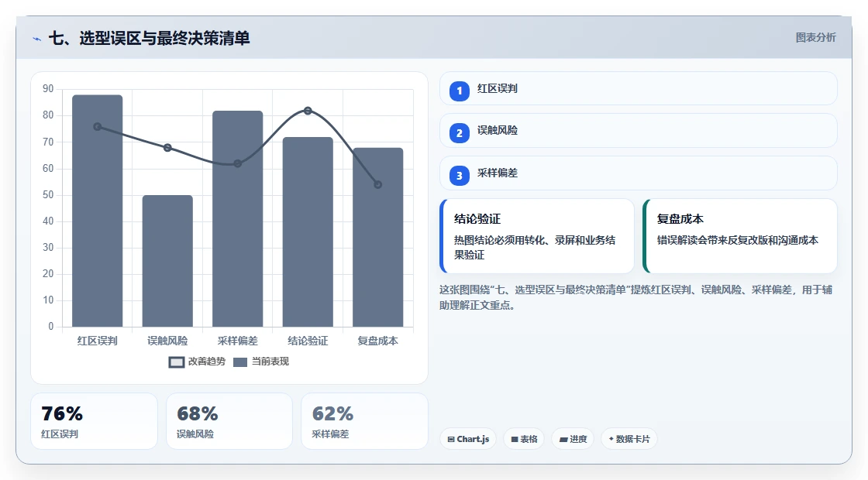Click the 复盘成本 bar in chart
This screenshot has width=868, height=480.
pos(378,237)
